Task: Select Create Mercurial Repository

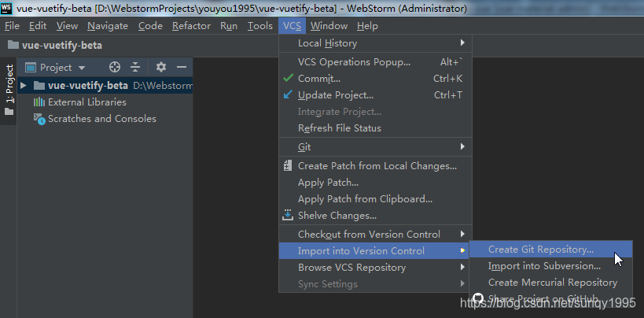Action: click(x=550, y=283)
